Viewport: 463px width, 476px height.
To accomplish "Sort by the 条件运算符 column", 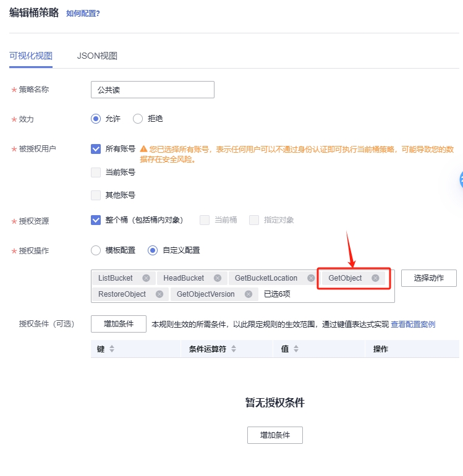I will [x=234, y=349].
